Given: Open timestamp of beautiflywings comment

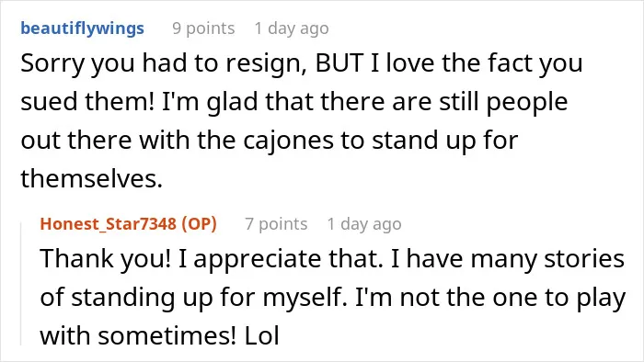Looking at the screenshot, I should (292, 28).
